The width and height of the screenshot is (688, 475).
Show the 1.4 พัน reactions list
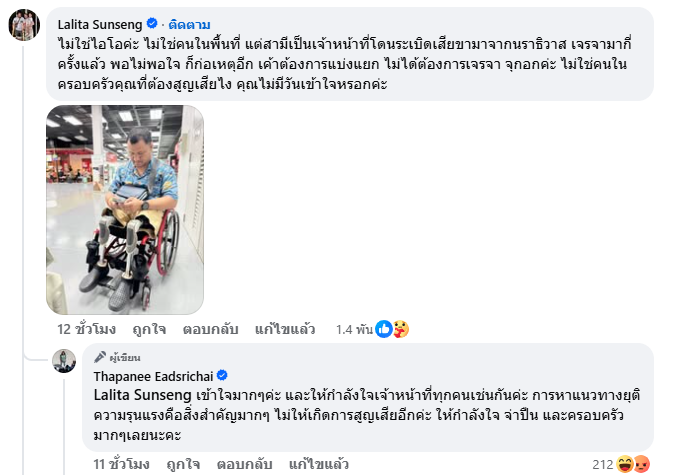coord(354,329)
